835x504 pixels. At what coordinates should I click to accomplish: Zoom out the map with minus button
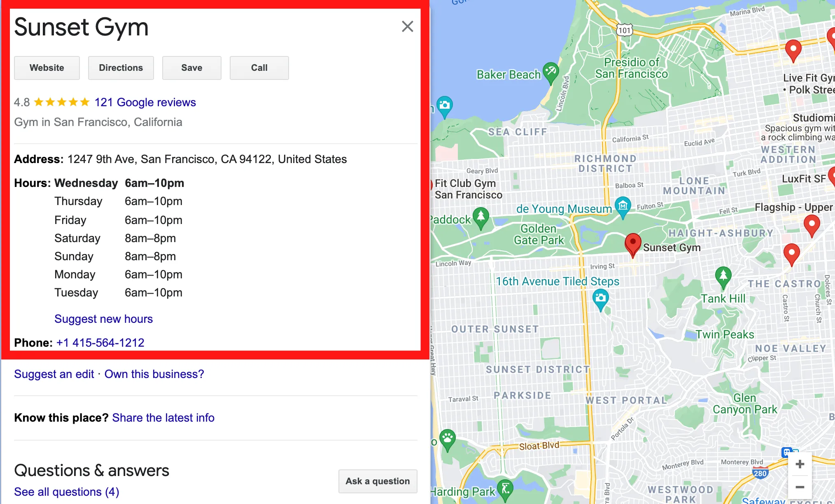tap(800, 487)
